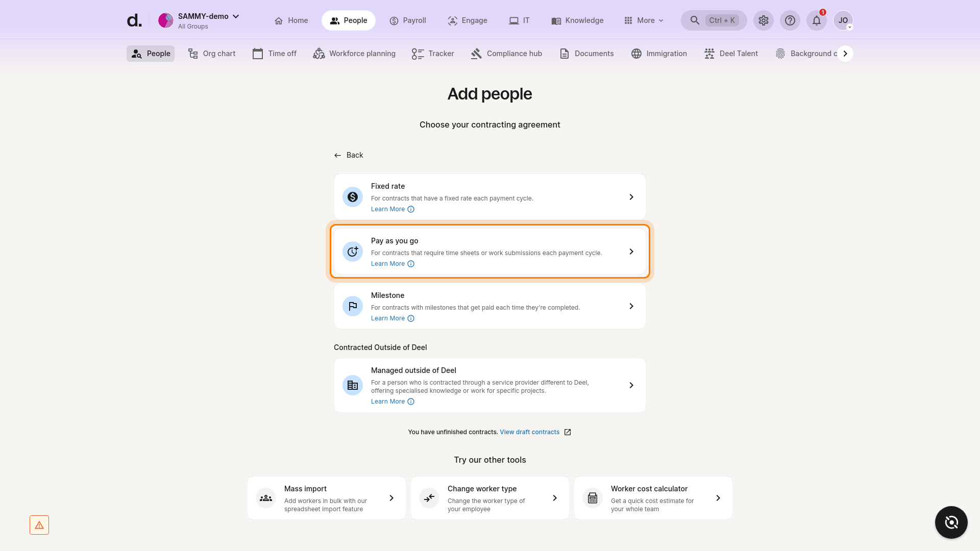Go to the Home tab
The width and height of the screenshot is (980, 551).
click(x=291, y=20)
